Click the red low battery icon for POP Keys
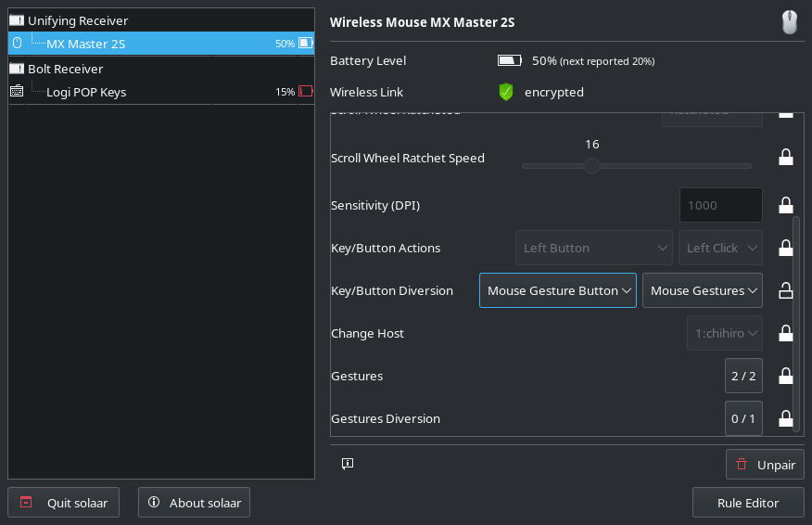Viewport: 812px width, 525px height. [x=306, y=91]
